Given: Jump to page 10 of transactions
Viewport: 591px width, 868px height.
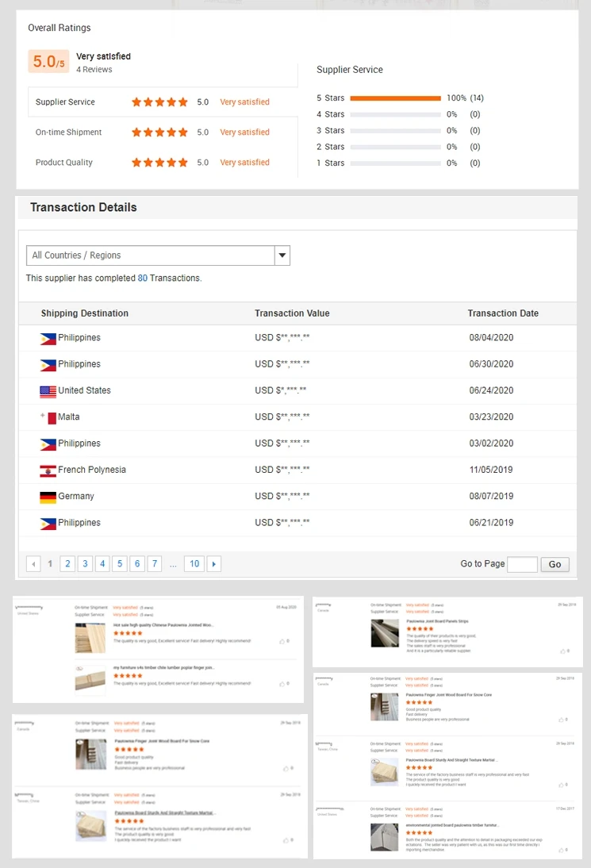Looking at the screenshot, I should [x=194, y=564].
